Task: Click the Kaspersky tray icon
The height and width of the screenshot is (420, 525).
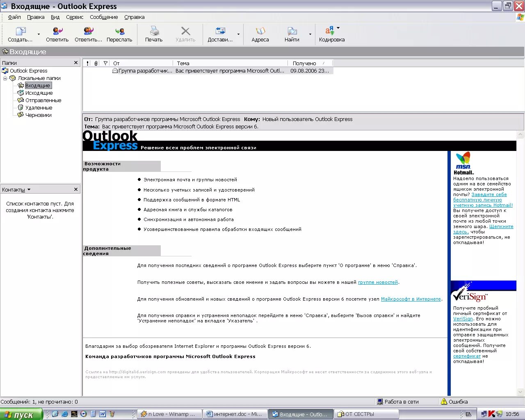Action: (492, 414)
